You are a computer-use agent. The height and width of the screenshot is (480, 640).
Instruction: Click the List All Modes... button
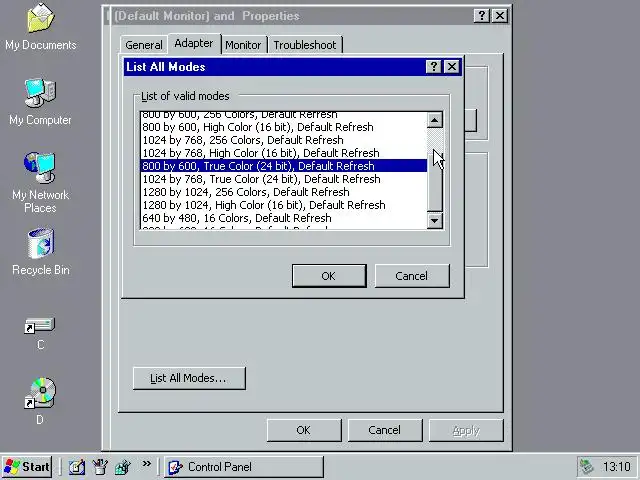pyautogui.click(x=189, y=378)
